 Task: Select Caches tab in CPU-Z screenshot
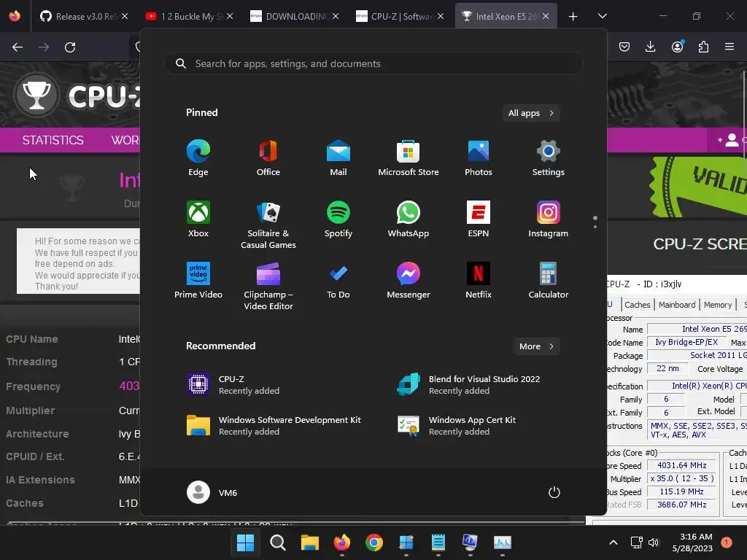pos(637,305)
